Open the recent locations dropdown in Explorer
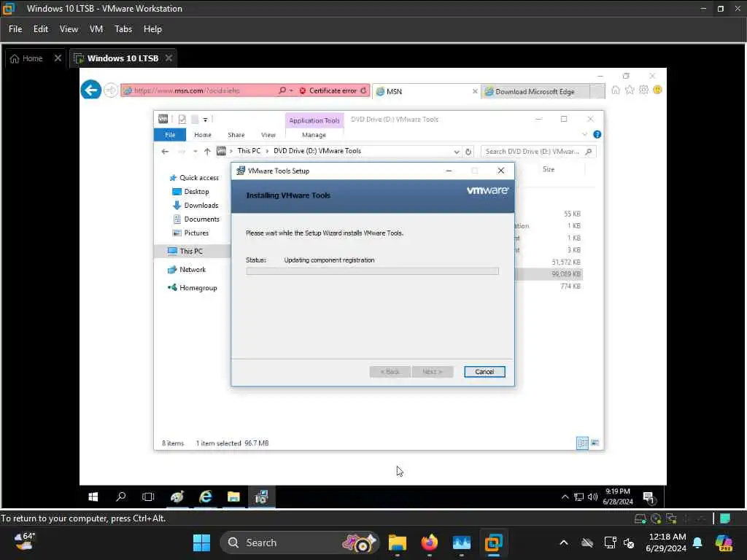 [195, 152]
